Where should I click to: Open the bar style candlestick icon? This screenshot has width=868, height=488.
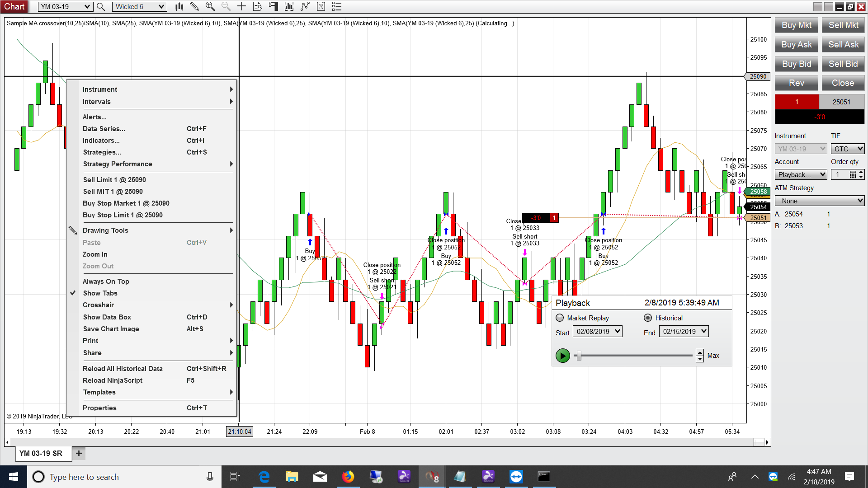coord(179,6)
